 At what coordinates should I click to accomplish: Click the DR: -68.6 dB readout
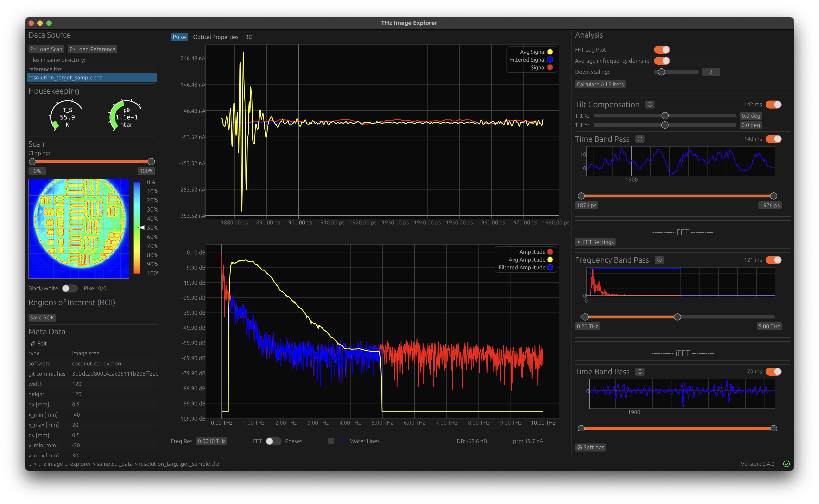pyautogui.click(x=472, y=441)
